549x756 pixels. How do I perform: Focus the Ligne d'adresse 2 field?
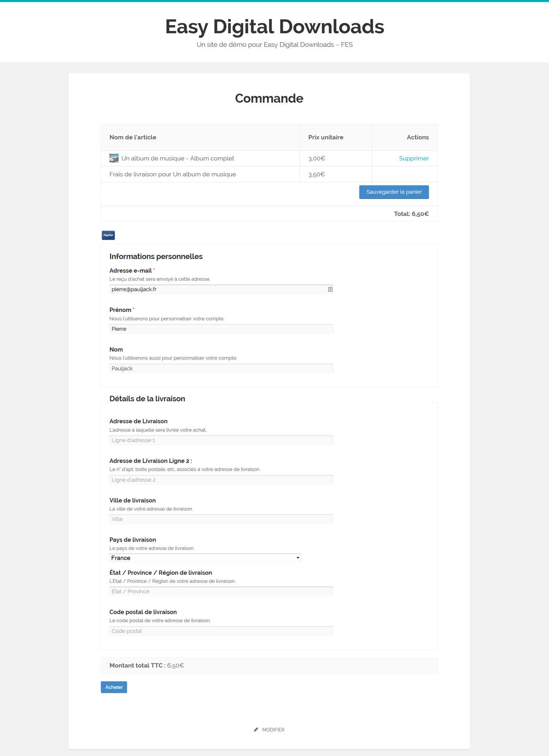coord(221,480)
